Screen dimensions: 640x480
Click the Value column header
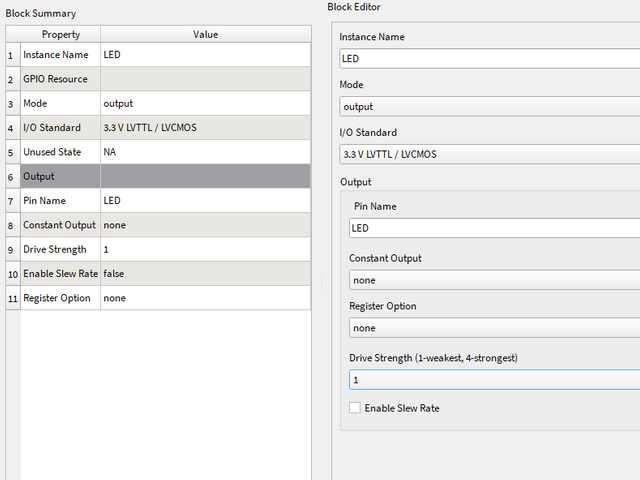(x=205, y=35)
